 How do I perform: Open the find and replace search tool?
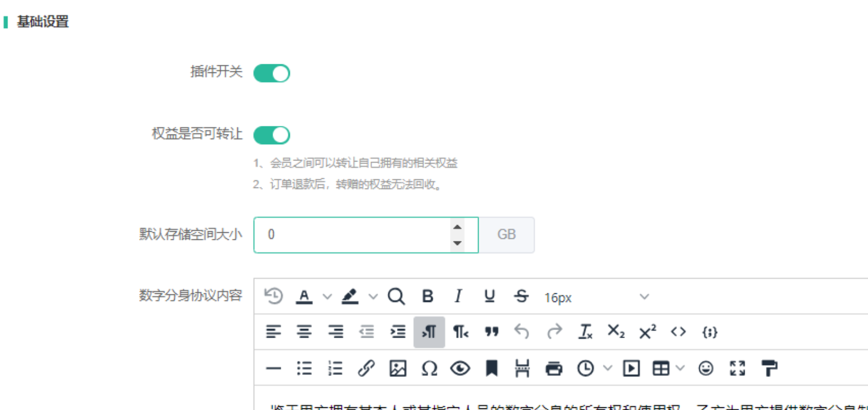click(396, 297)
